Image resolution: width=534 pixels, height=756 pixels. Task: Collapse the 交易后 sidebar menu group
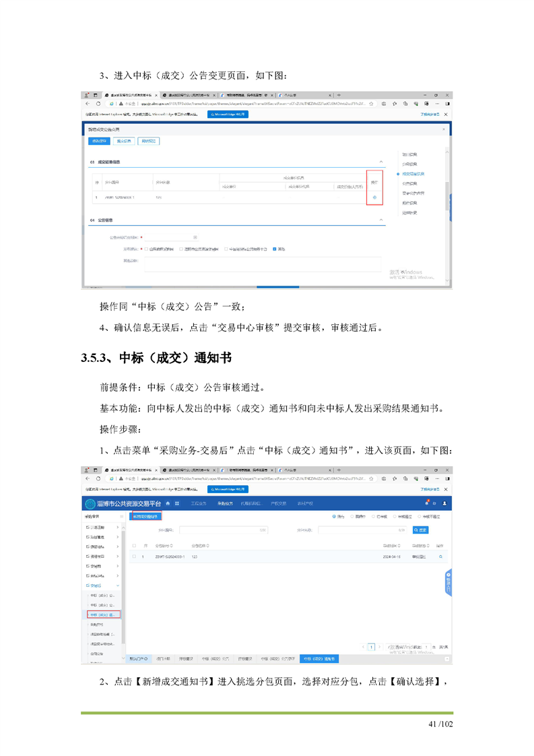118,586
